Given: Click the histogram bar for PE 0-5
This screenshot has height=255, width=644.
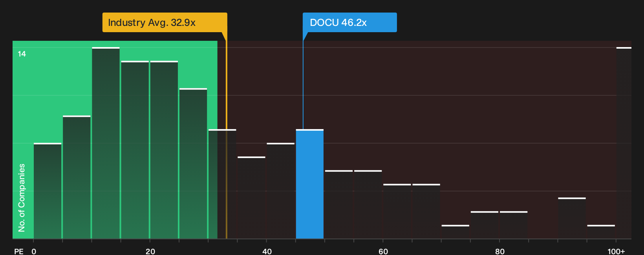Looking at the screenshot, I should pyautogui.click(x=48, y=191).
